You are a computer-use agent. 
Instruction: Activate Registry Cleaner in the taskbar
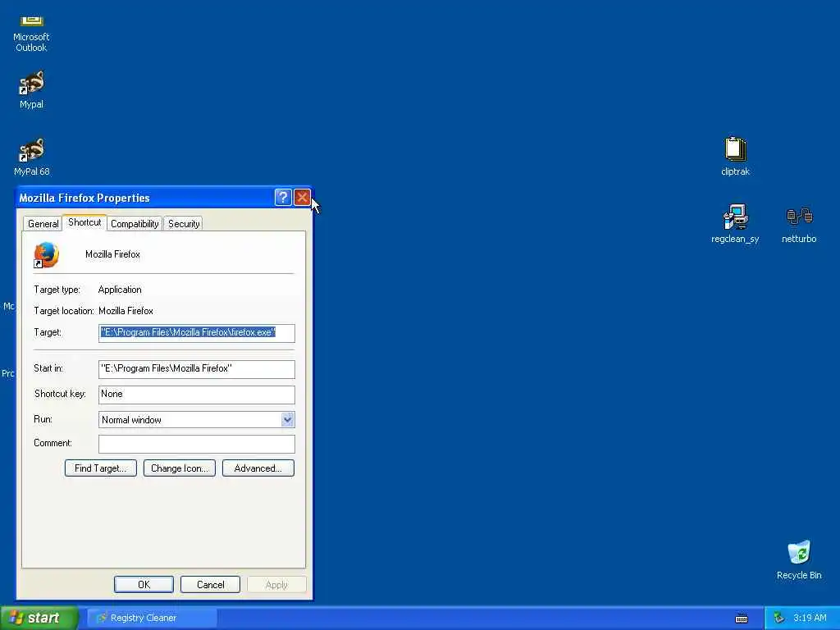(x=152, y=618)
